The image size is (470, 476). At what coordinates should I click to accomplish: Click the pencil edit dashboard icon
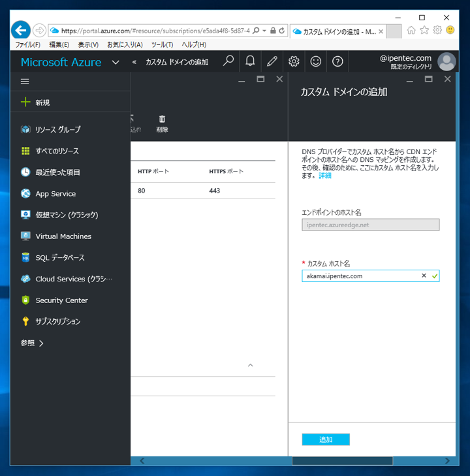coord(272,61)
